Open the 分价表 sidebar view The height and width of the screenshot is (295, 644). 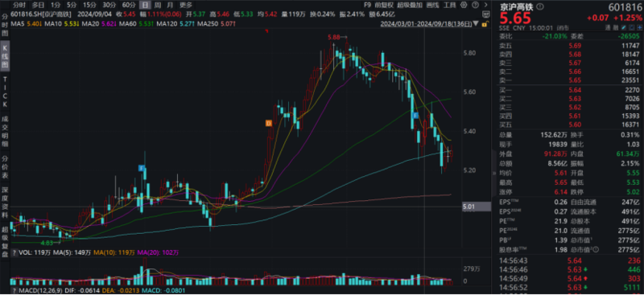click(6, 167)
